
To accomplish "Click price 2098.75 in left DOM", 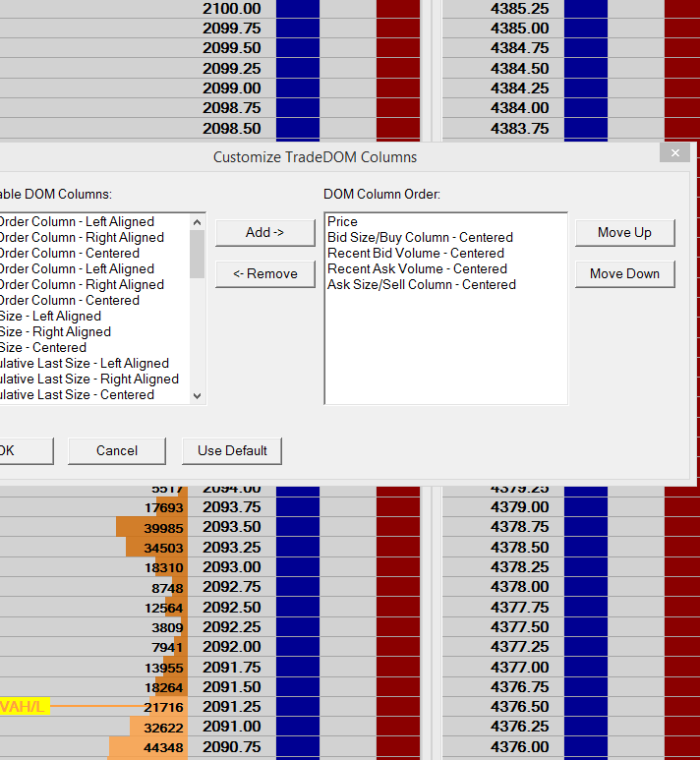I will (232, 107).
